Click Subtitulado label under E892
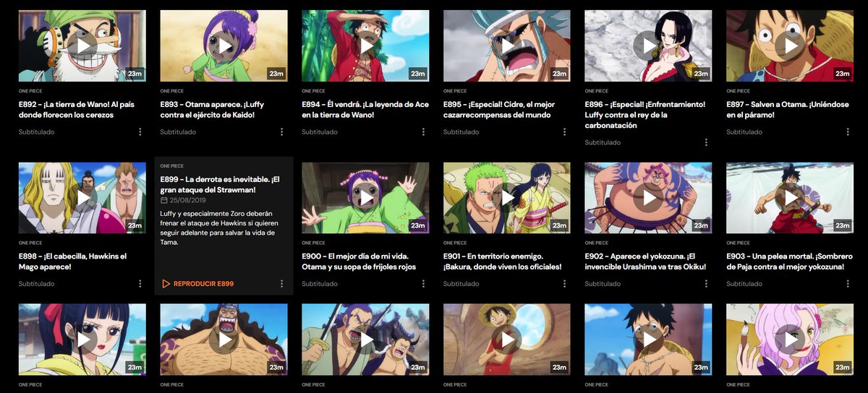 [36, 132]
